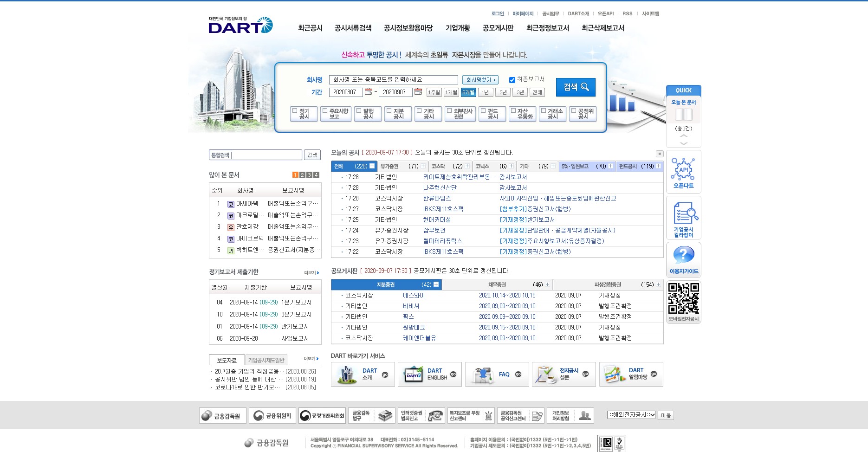Check the 지분공시 checkbox
Screen dimensions: 868x452
pyautogui.click(x=389, y=110)
